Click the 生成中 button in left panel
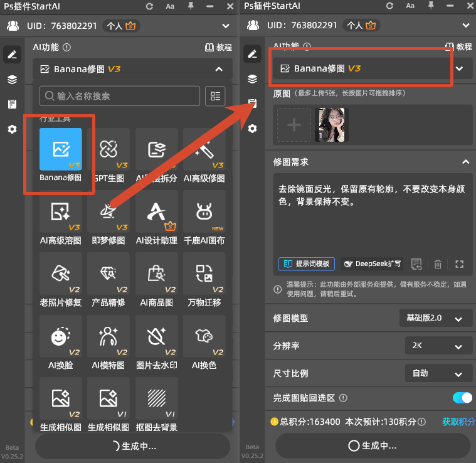Viewport: 476px width, 463px height. [133, 446]
